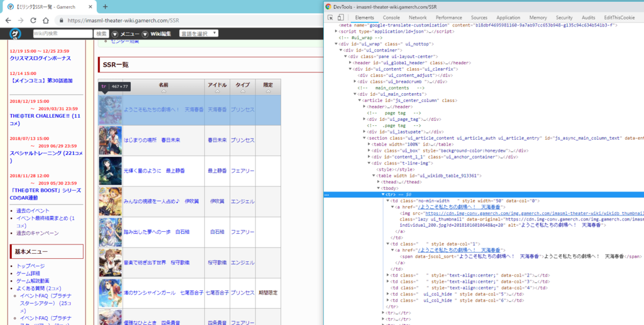Collapse the div id="ui_wrap" node

[336, 43]
